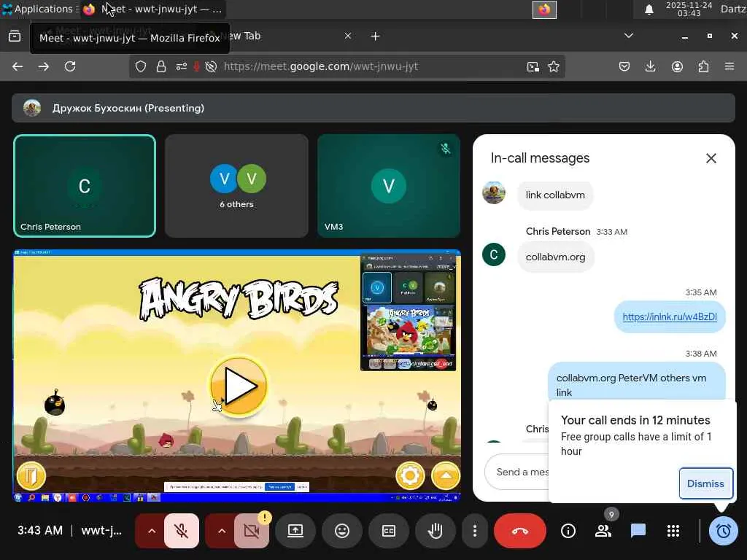This screenshot has height=560, width=747.
Task: Open more options three-dot menu
Action: click(x=474, y=531)
